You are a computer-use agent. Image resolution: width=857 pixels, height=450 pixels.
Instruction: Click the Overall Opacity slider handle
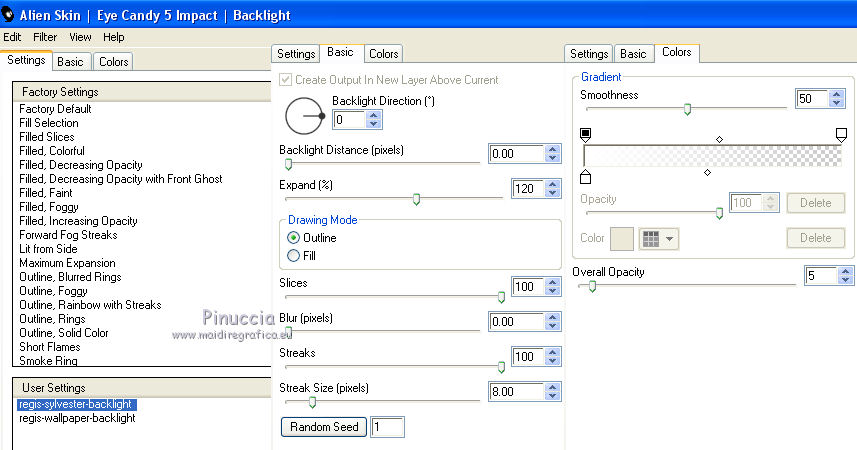(x=592, y=286)
